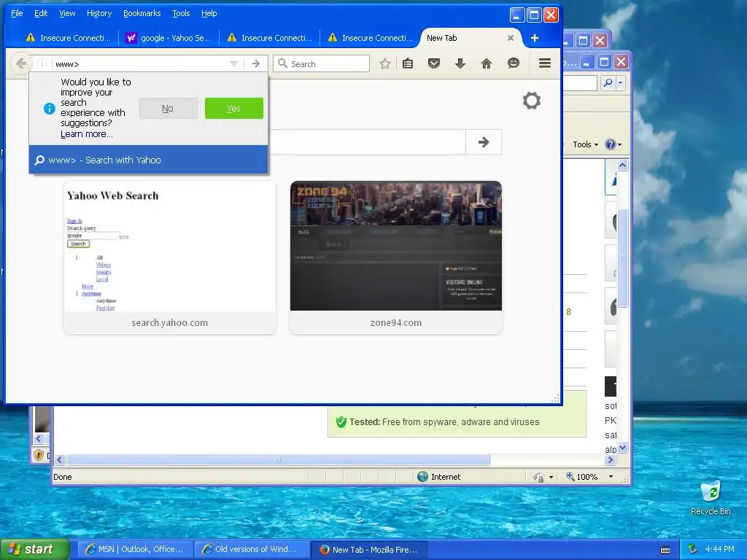Viewport: 747px width, 560px height.
Task: Open the History menu
Action: pos(99,13)
